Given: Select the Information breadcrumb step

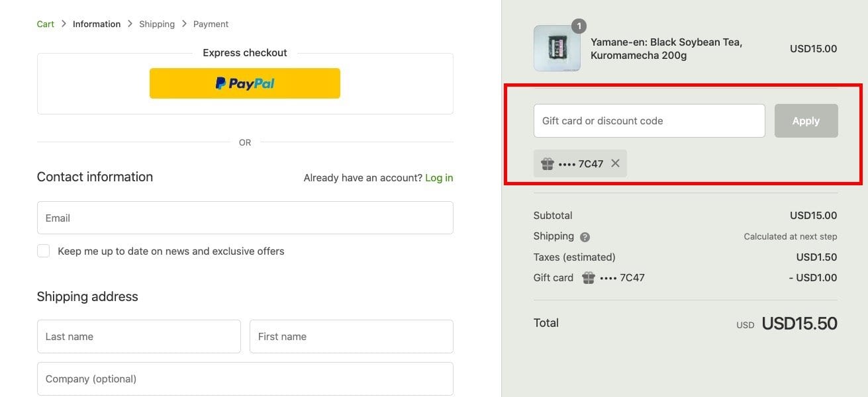Looking at the screenshot, I should click(97, 24).
